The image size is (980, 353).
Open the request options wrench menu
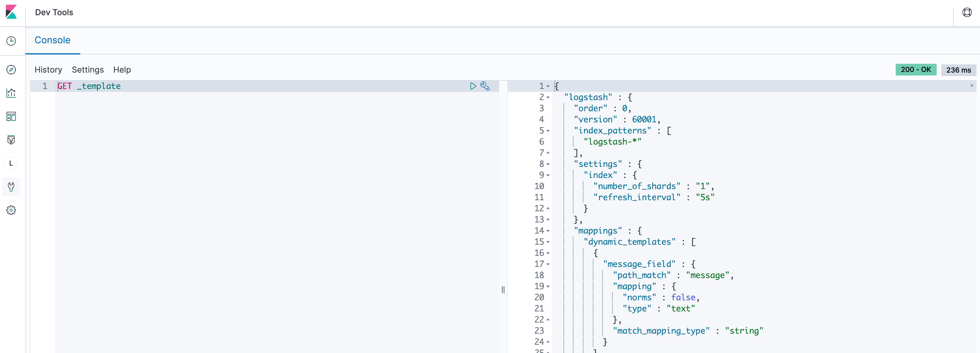pos(485,86)
